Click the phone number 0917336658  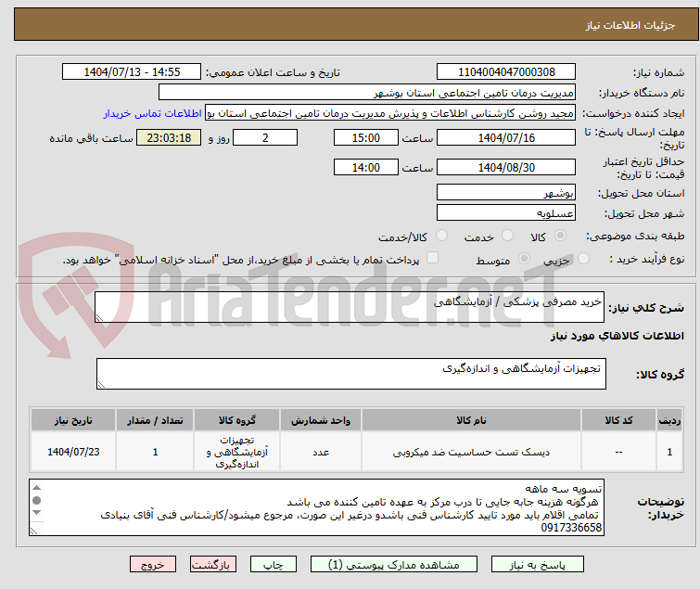coord(571,528)
